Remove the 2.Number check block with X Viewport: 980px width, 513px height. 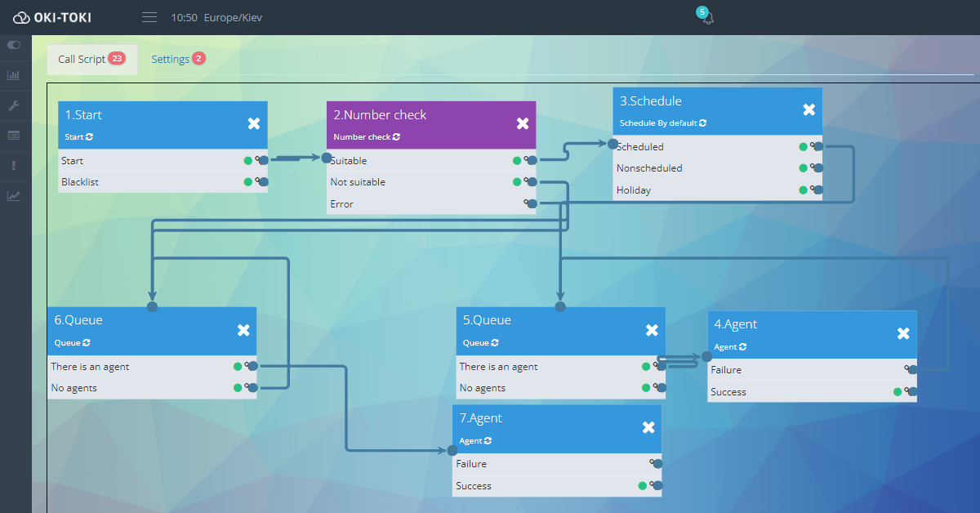coord(523,123)
